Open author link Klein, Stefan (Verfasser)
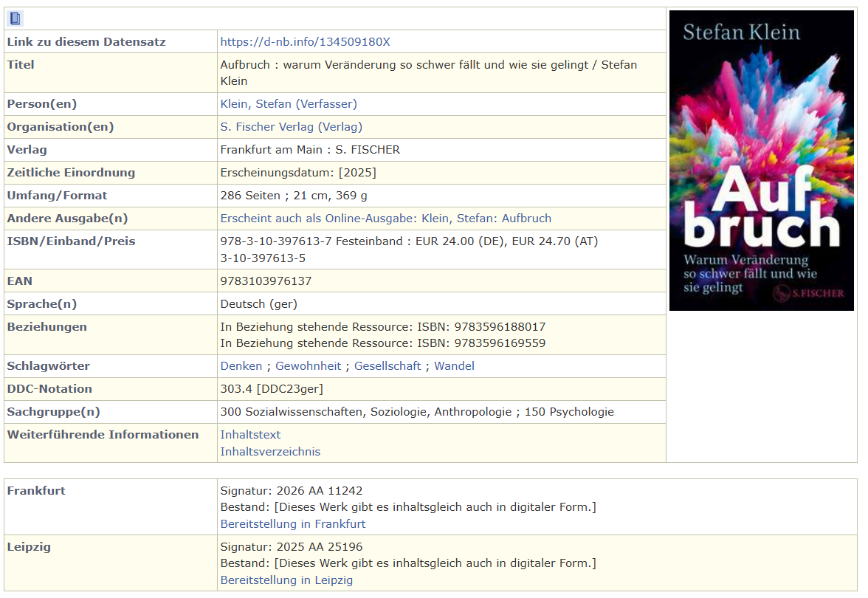868x598 pixels. (x=289, y=104)
